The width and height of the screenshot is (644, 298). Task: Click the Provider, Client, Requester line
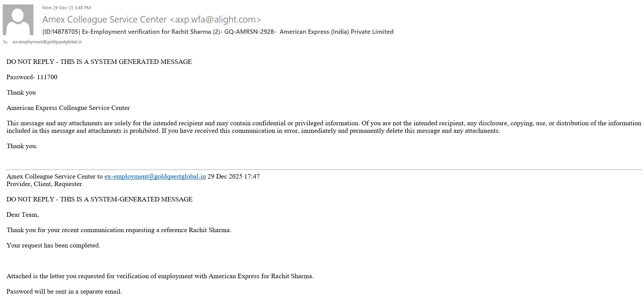click(44, 184)
